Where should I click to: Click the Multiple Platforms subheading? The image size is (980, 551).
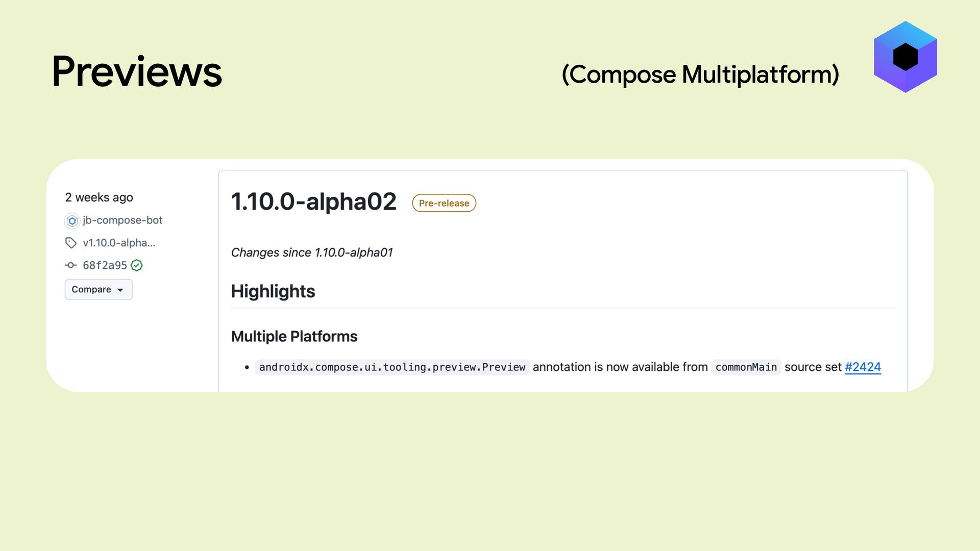click(x=294, y=337)
